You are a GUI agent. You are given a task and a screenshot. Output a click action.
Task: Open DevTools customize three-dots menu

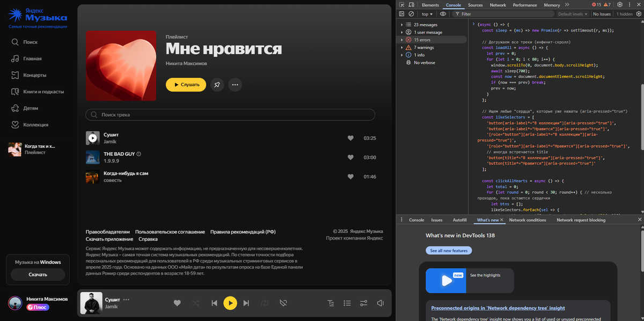point(630,5)
